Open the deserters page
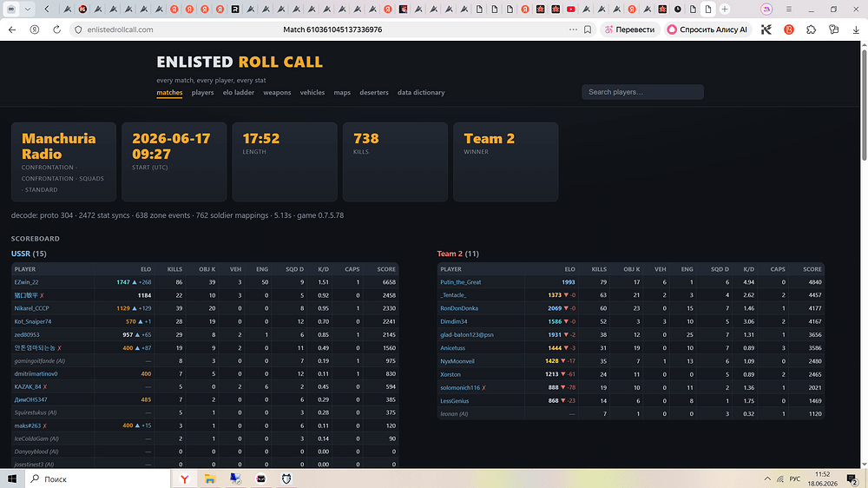Viewport: 868px width, 488px height. click(373, 93)
